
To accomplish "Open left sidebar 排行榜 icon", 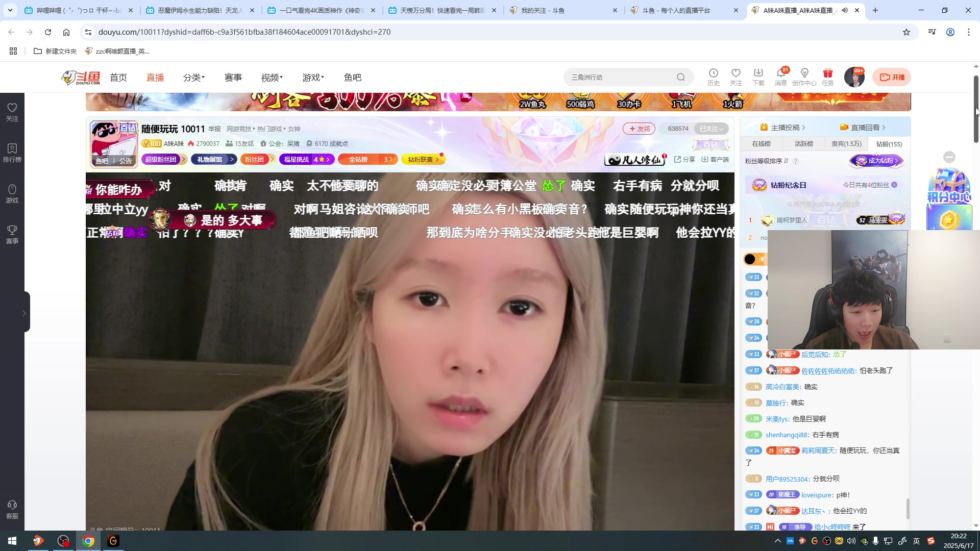I will click(x=12, y=153).
